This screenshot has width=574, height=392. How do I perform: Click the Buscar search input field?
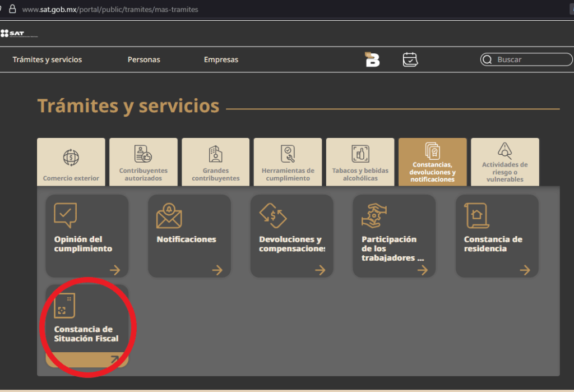click(x=531, y=59)
